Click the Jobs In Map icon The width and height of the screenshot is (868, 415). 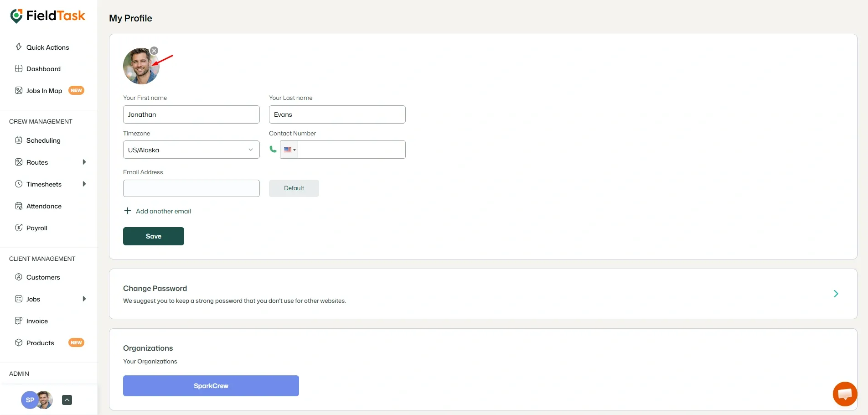click(x=19, y=90)
